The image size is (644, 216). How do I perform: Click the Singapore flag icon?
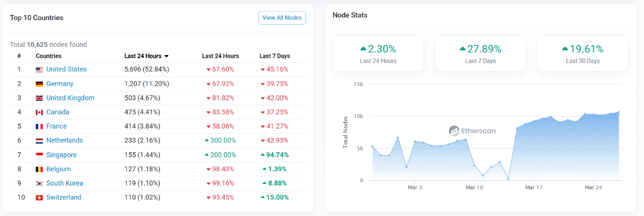39,155
